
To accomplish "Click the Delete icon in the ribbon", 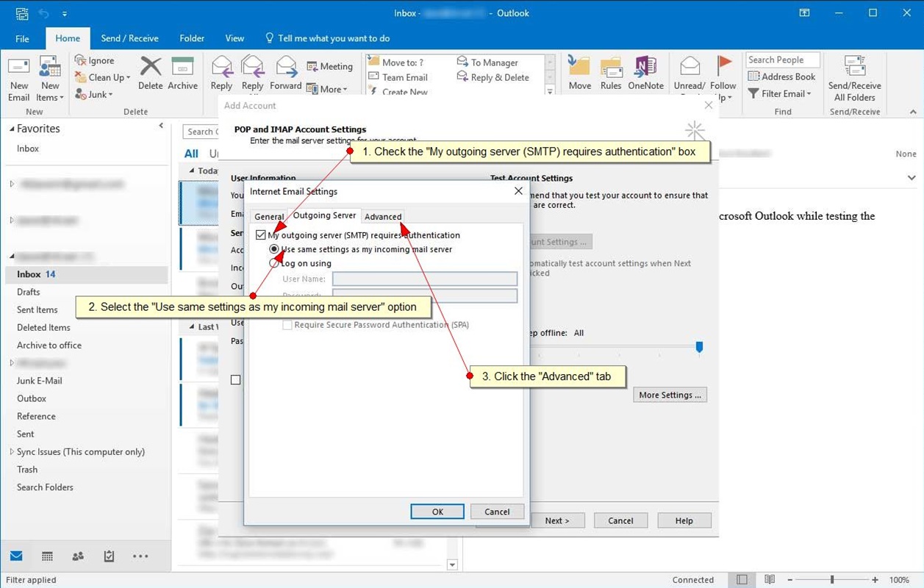I will click(151, 66).
